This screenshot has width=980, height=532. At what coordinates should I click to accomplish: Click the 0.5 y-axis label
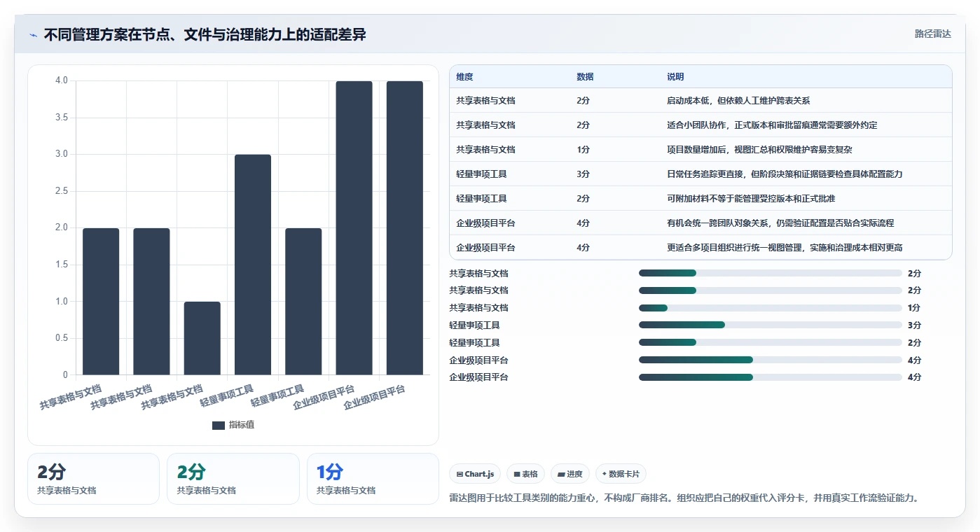point(62,338)
